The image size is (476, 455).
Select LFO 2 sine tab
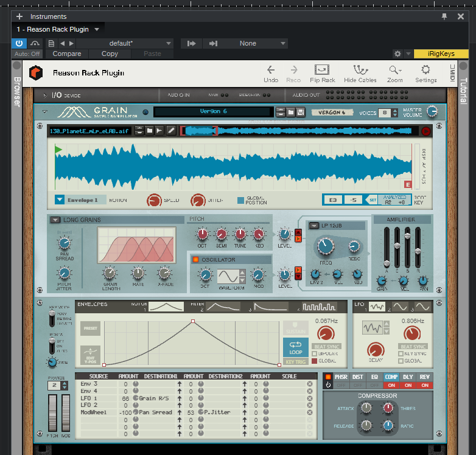[x=400, y=307]
